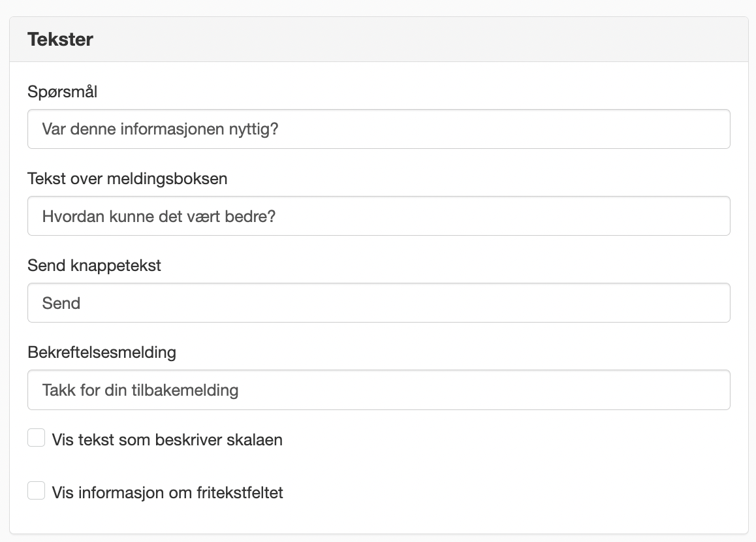Click the 'Vis informasjon om fritekstfeltet' label text
The height and width of the screenshot is (542, 756).
coord(167,493)
